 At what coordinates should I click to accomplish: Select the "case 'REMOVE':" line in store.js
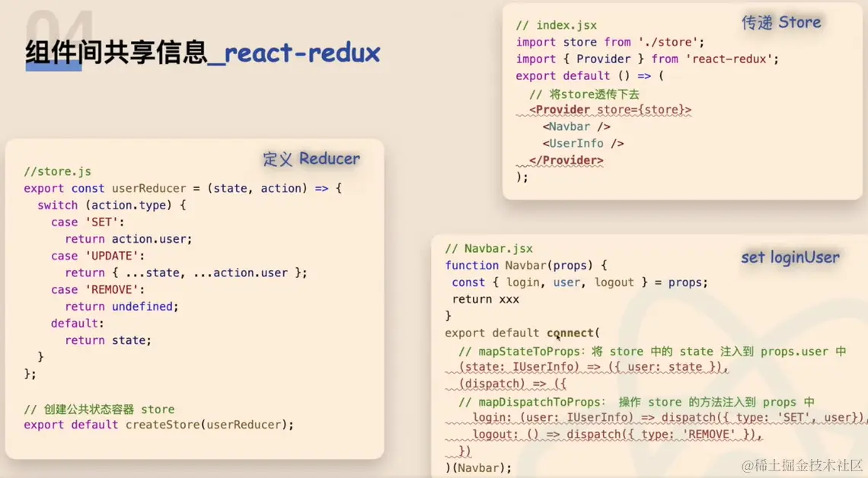click(98, 290)
